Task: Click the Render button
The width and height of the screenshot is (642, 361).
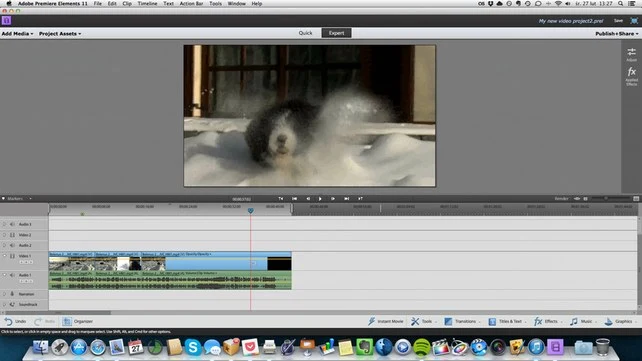Action: click(x=561, y=199)
